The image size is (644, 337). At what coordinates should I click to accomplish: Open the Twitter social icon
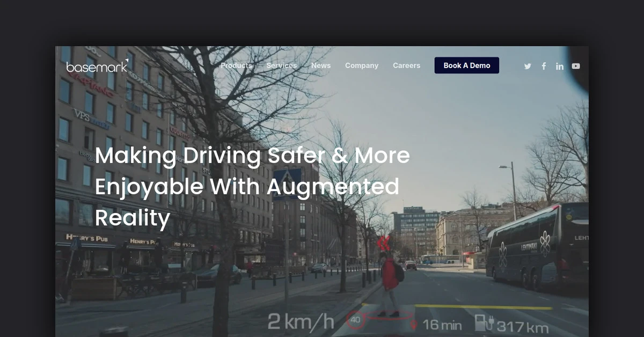[528, 66]
